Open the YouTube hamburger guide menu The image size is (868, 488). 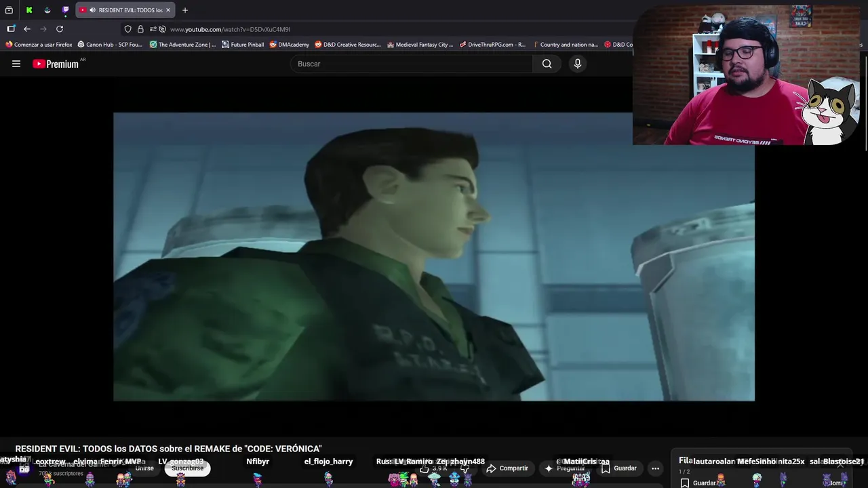point(16,64)
